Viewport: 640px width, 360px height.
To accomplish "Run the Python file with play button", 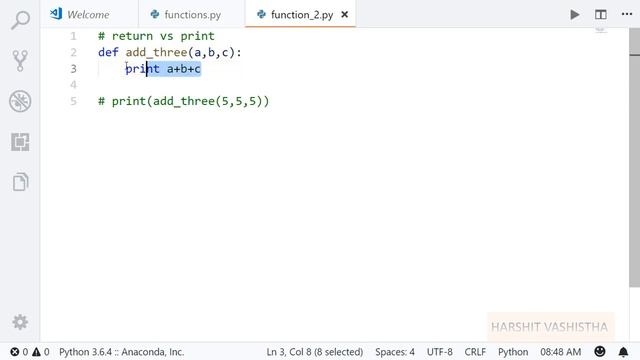I will [x=575, y=15].
